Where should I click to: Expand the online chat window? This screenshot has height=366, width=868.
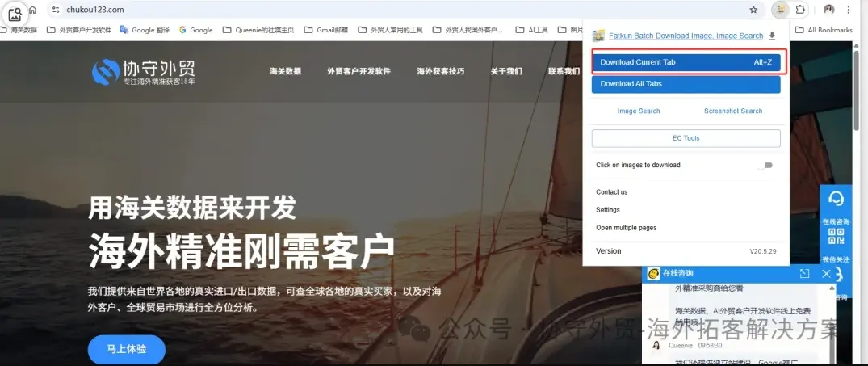click(804, 274)
